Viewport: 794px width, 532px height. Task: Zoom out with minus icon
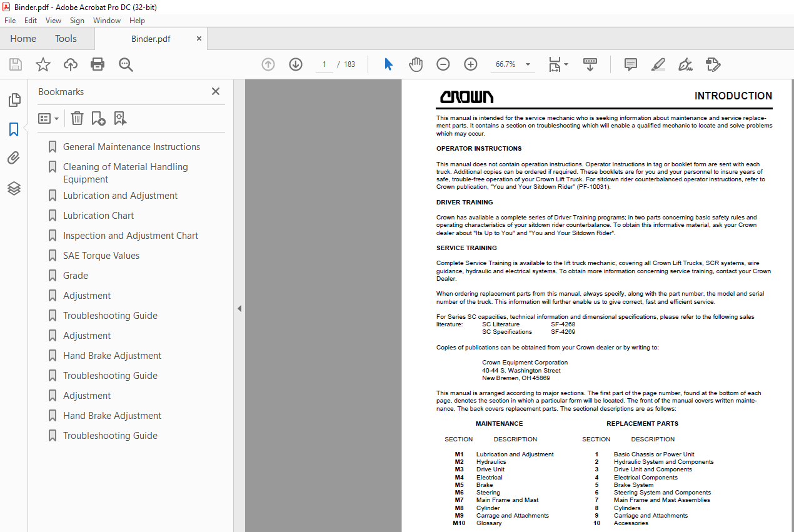tap(443, 64)
